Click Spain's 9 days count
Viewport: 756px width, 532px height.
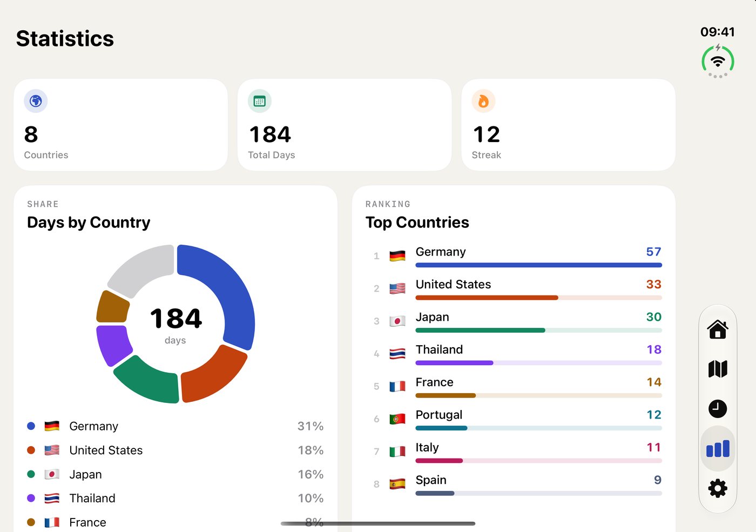(x=658, y=480)
